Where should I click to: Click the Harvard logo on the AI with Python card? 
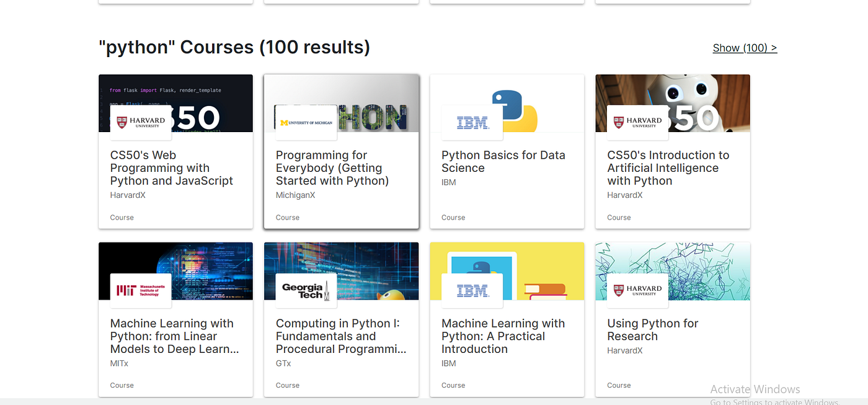click(637, 122)
